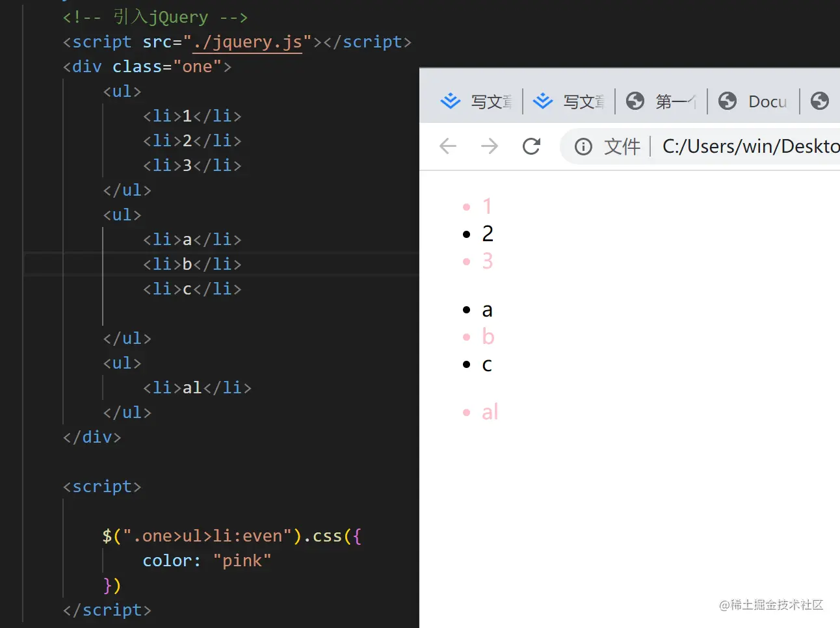The image size is (840, 628).
Task: Click the .one>ul>li:even selector string
Action: (207, 536)
